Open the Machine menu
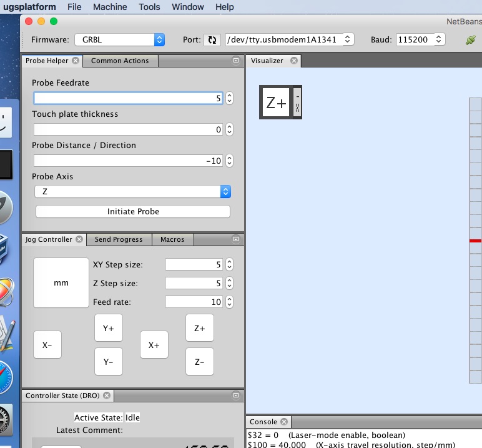The height and width of the screenshot is (448, 482). pyautogui.click(x=110, y=7)
